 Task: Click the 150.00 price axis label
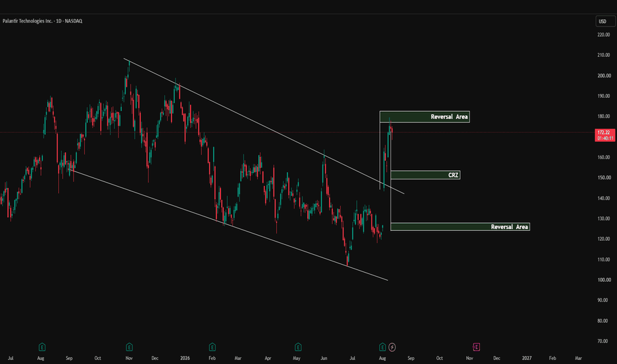(604, 178)
